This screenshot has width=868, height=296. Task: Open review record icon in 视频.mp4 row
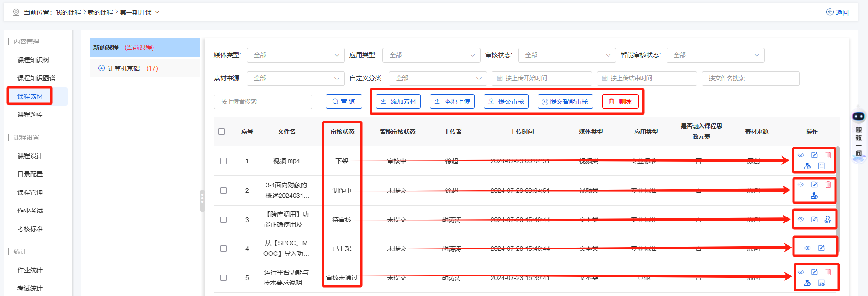click(821, 166)
